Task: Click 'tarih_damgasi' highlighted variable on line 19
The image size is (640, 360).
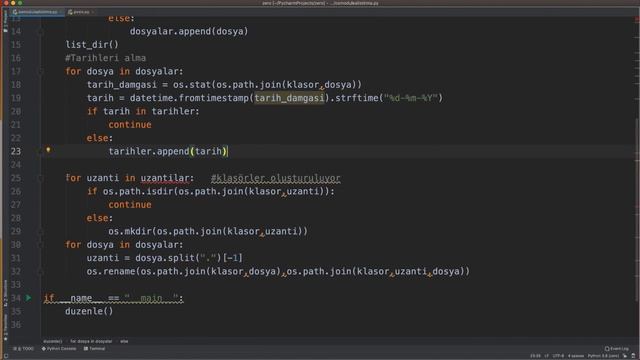Action: (x=289, y=98)
